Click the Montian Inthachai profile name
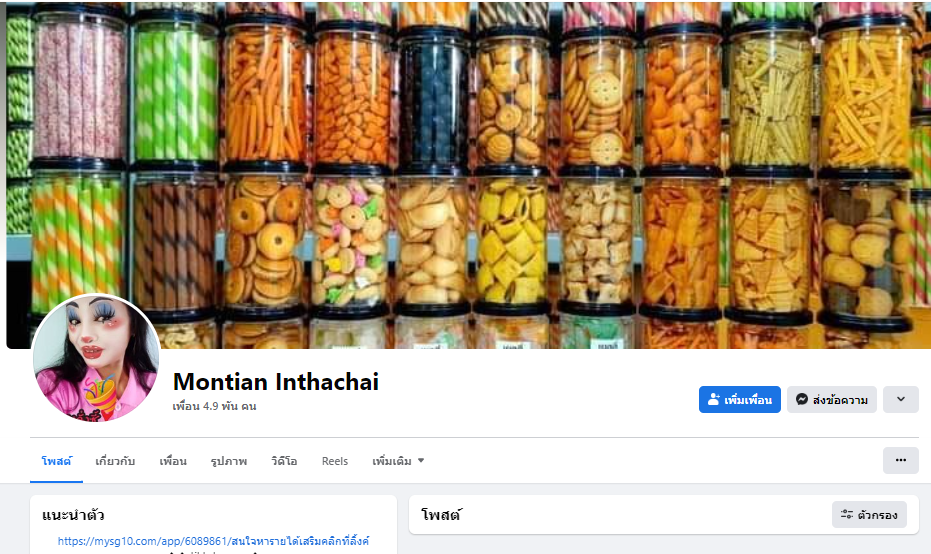The image size is (931, 554). tap(276, 382)
